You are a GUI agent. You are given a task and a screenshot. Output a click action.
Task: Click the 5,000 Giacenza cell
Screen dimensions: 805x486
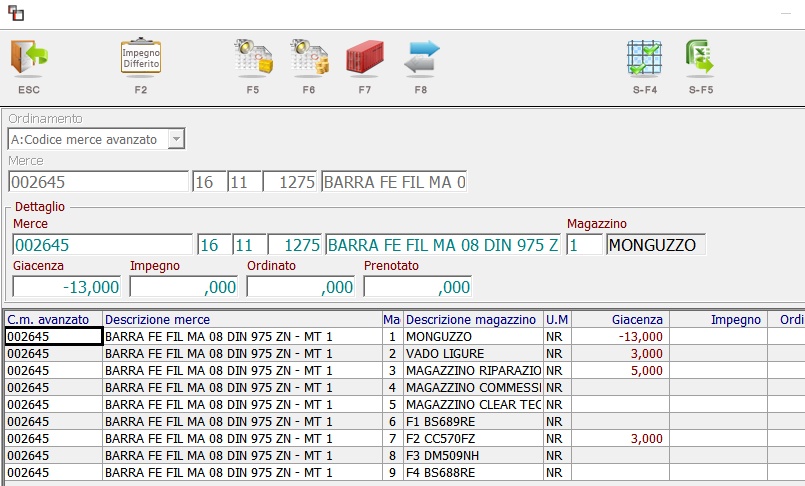(620, 371)
